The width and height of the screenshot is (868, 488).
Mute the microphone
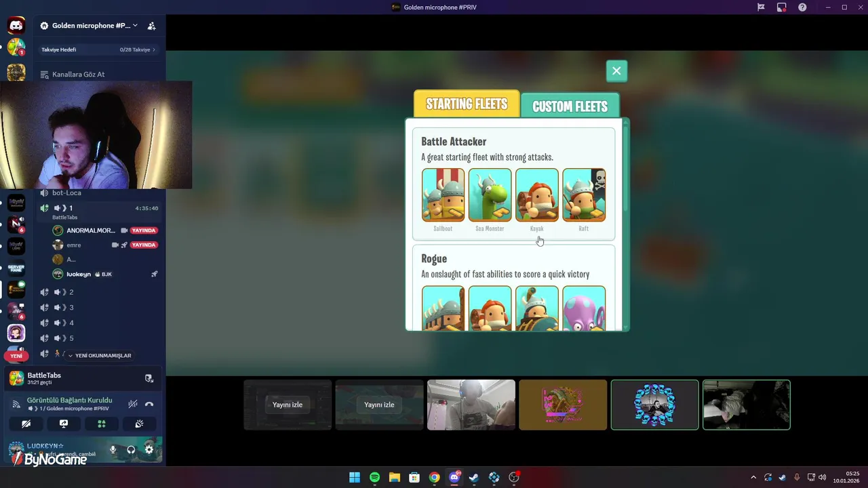113,449
